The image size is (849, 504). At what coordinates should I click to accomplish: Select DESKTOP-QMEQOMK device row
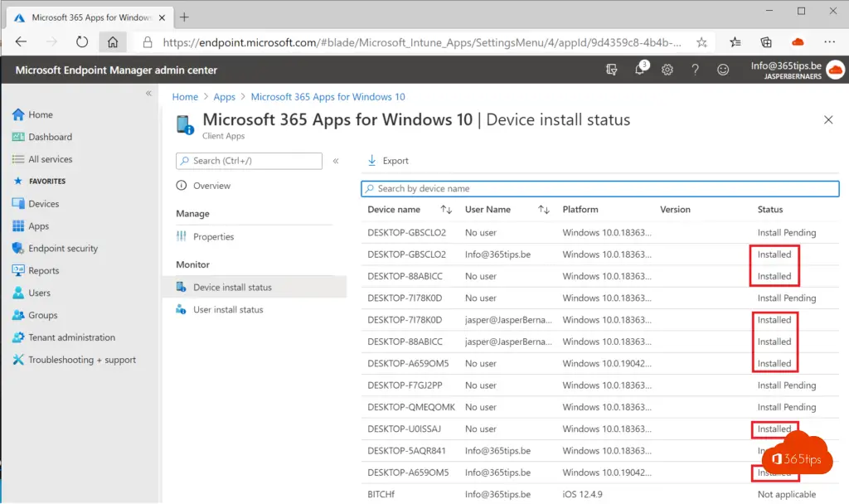(600, 406)
